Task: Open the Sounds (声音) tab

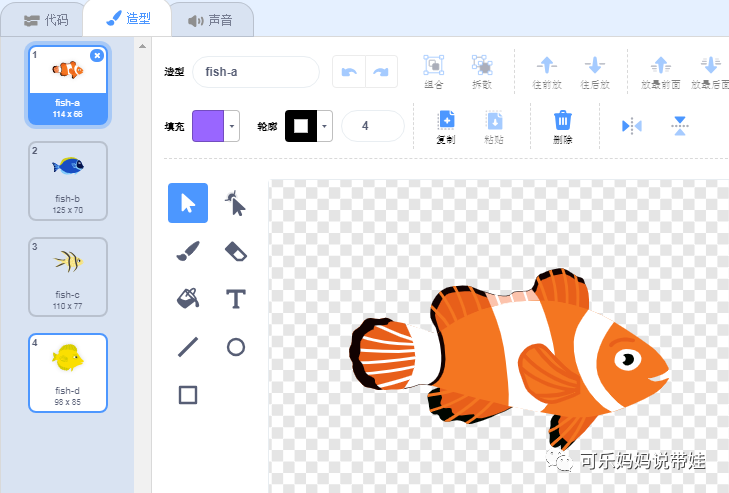Action: click(x=210, y=20)
